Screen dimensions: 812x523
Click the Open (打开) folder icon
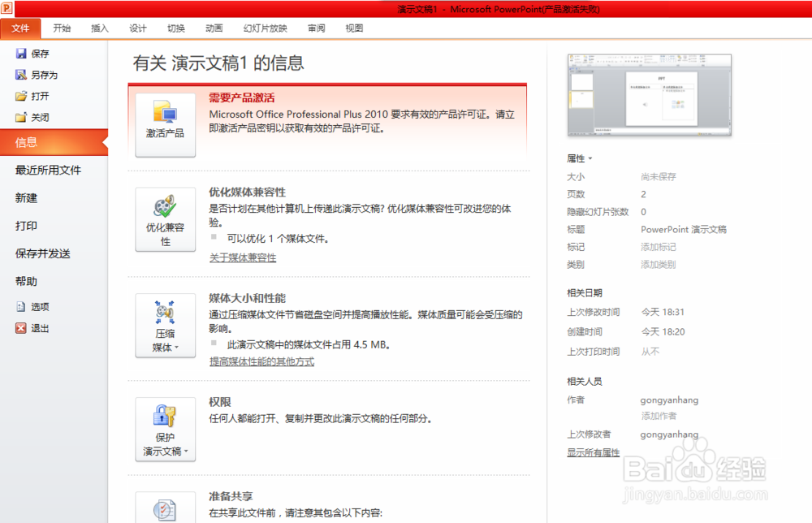pyautogui.click(x=21, y=96)
